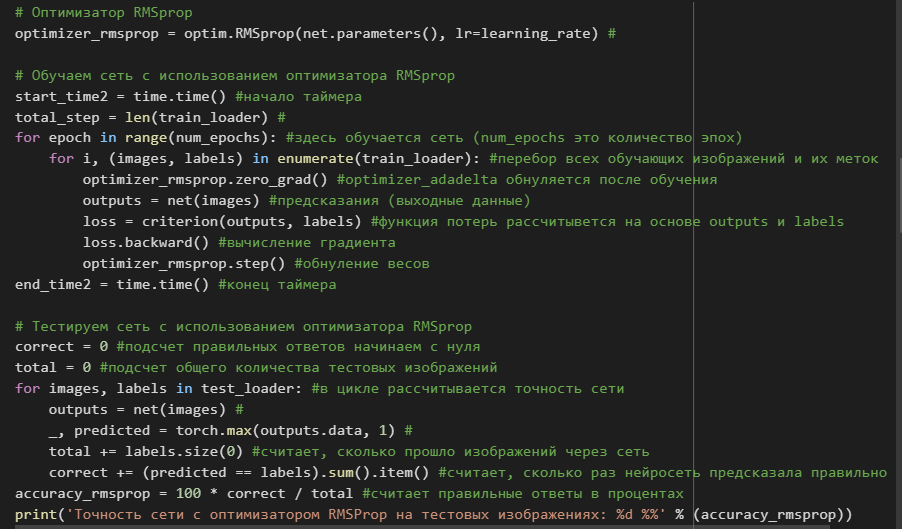Click the '# Оптимизатор RMSprop' comment line
Viewport: 902px width, 529px height.
[x=104, y=13]
